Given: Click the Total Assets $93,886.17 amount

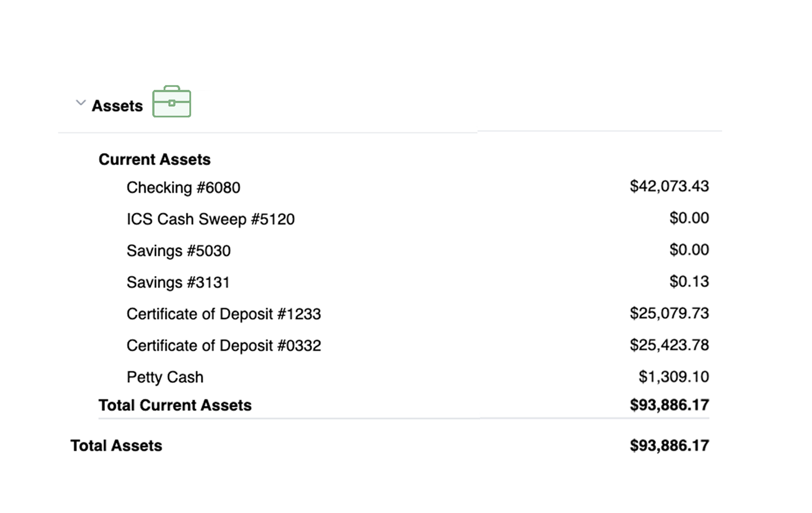Looking at the screenshot, I should click(x=669, y=446).
